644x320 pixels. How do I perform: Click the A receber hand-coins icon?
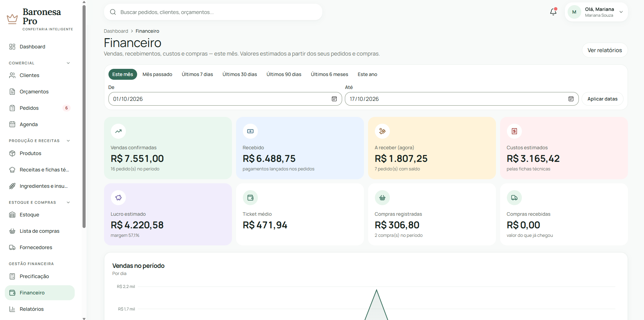(382, 131)
